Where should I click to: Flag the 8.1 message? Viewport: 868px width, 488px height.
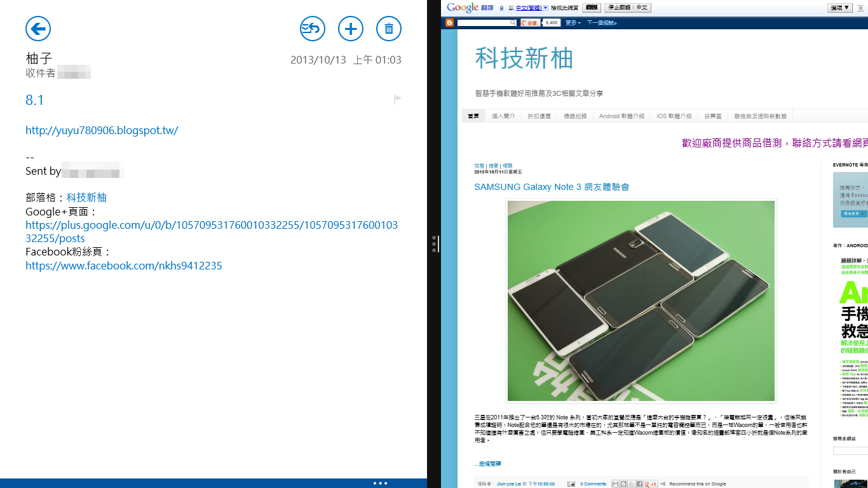tap(398, 99)
